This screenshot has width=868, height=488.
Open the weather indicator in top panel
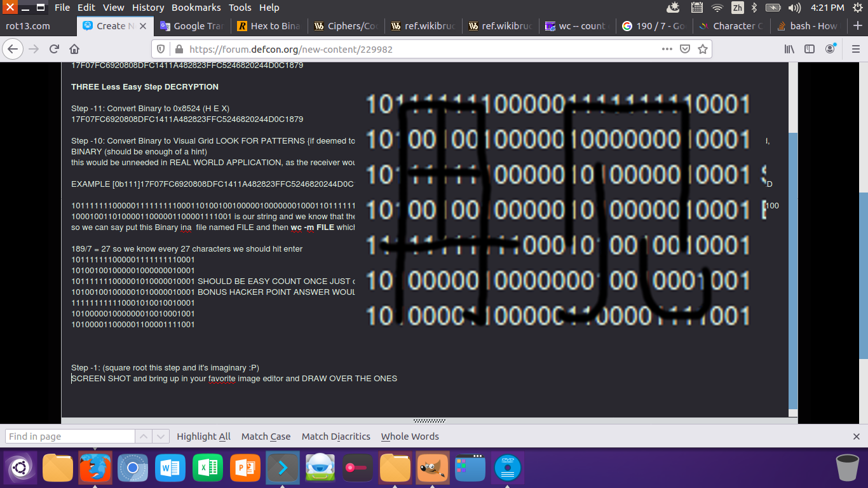[x=674, y=8]
